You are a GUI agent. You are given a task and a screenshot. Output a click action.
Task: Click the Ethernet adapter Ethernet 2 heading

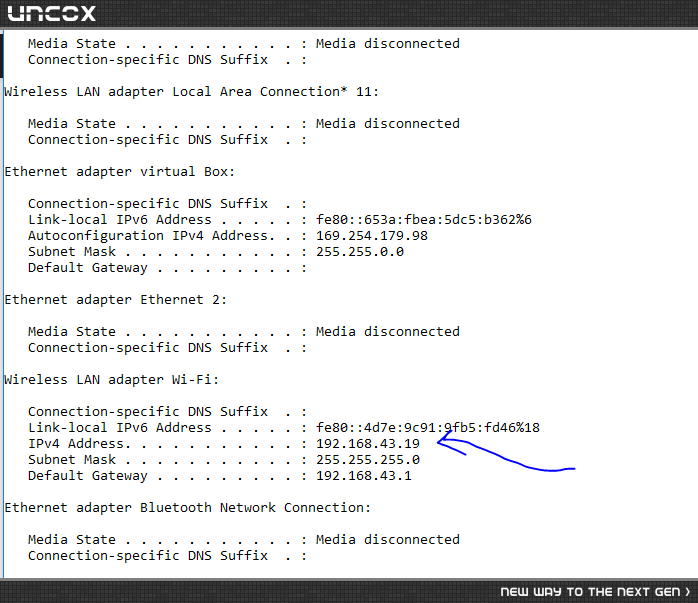[x=116, y=300]
